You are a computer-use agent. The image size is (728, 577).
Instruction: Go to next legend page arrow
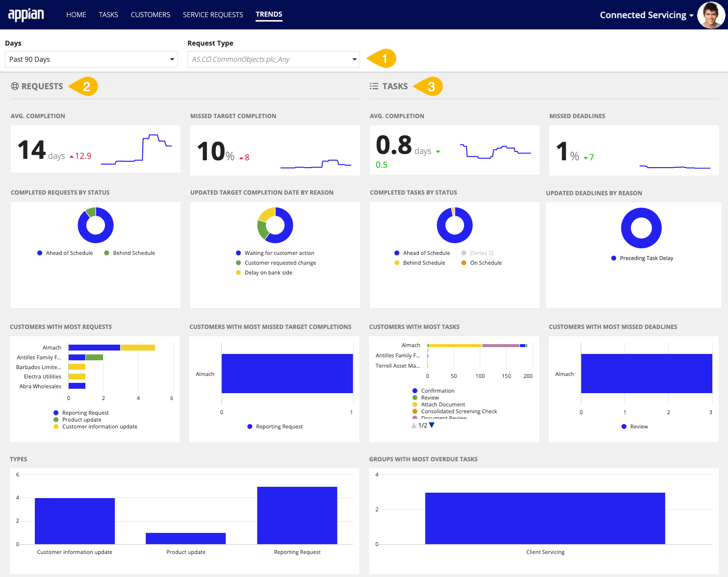432,425
